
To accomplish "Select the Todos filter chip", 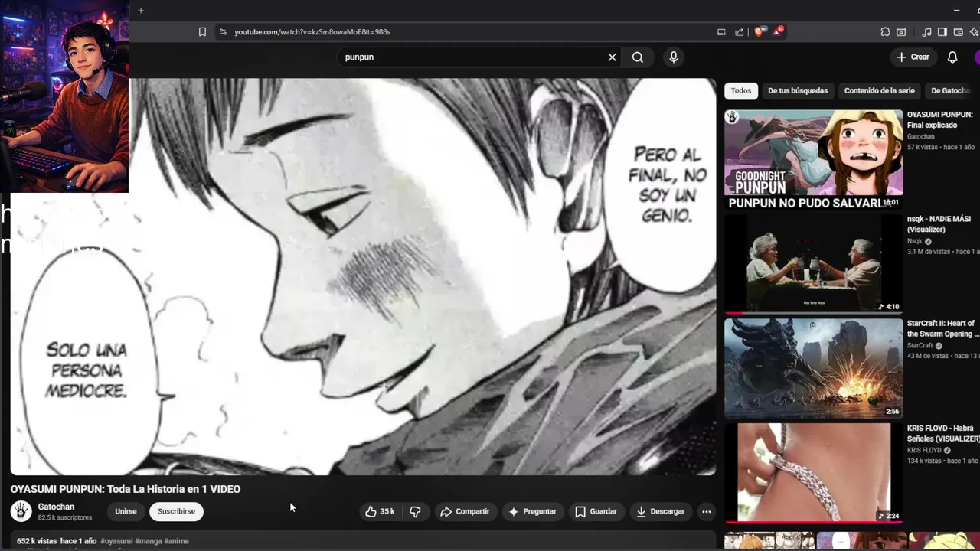I will point(741,90).
